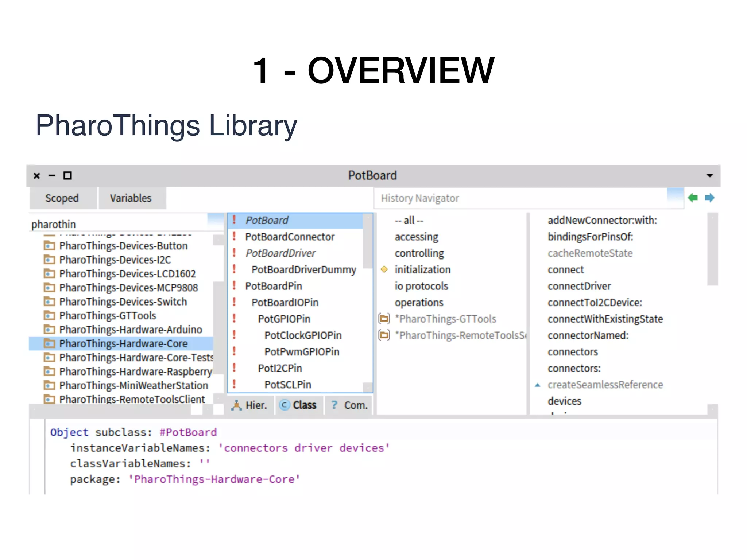747x560 pixels.
Task: Open method connectorNamed:
Action: pos(588,335)
